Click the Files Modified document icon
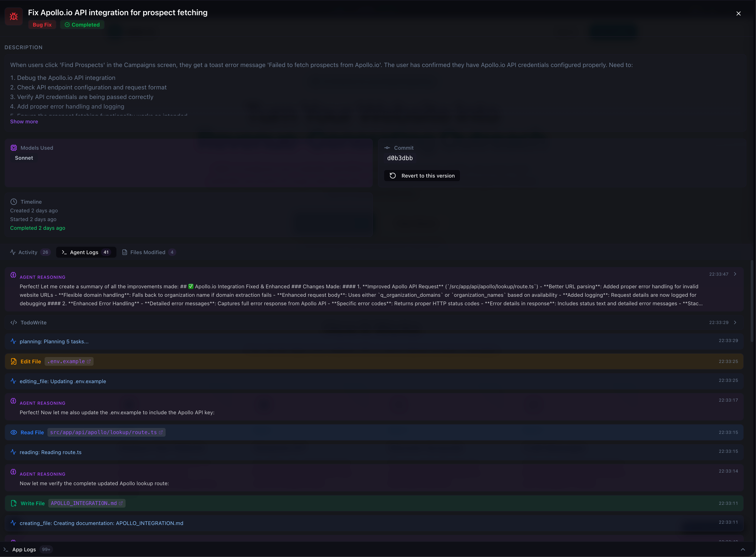This screenshot has height=557, width=756. pos(124,252)
